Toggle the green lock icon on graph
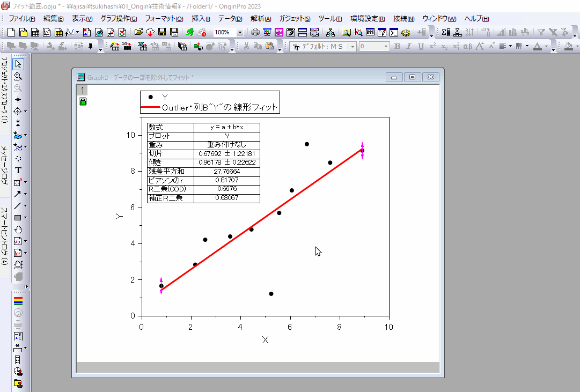580x392 pixels. [83, 102]
